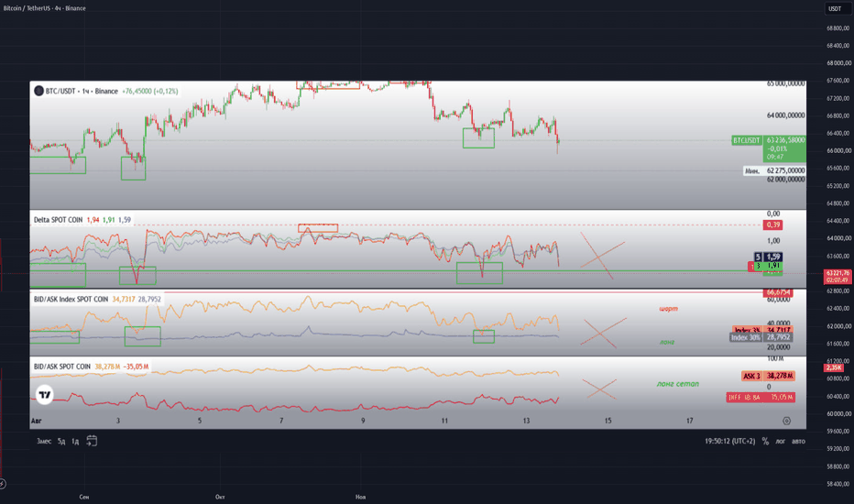Click the Bitcoin / TetherUS chart title

pos(45,8)
